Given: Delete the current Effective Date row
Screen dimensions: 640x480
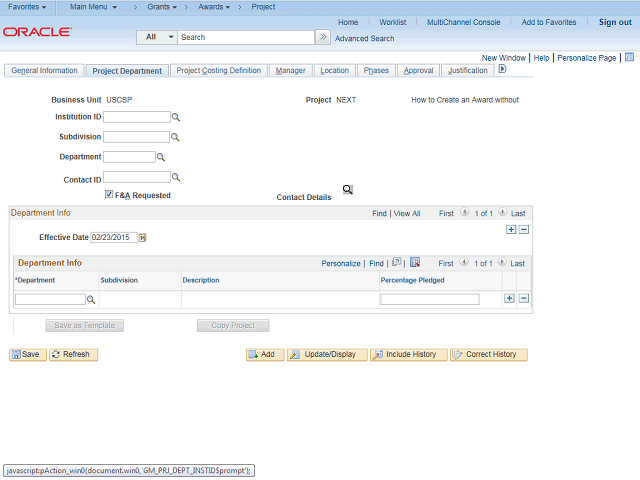Looking at the screenshot, I should 524,230.
